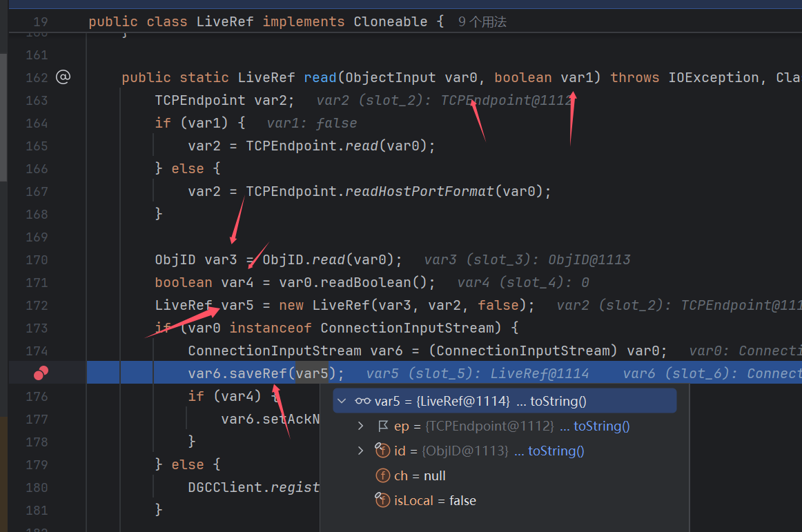The image size is (802, 532).
Task: Click the field icon next to id
Action: (x=382, y=450)
